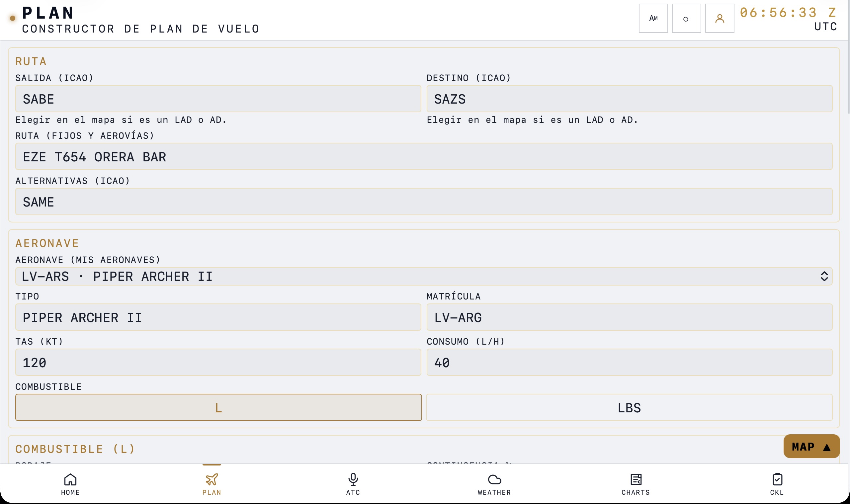
Task: Open the aeronave LV-ARS dropdown
Action: tap(424, 276)
